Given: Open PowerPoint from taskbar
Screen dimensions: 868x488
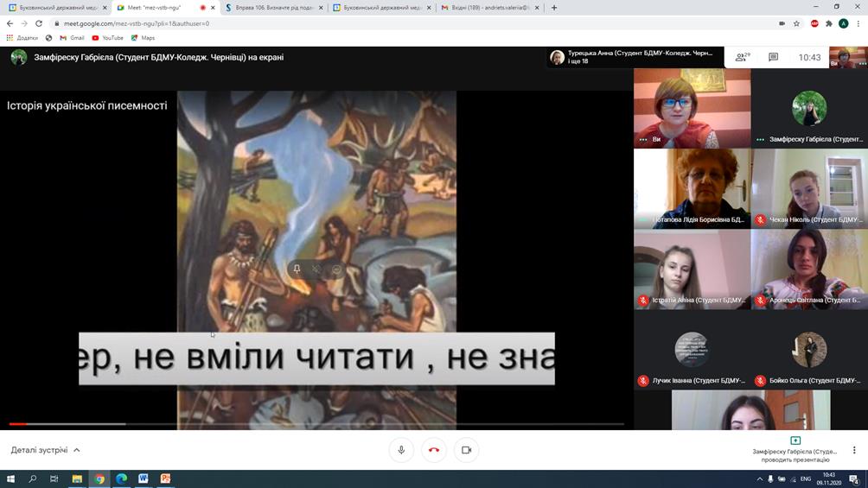Looking at the screenshot, I should point(165,478).
